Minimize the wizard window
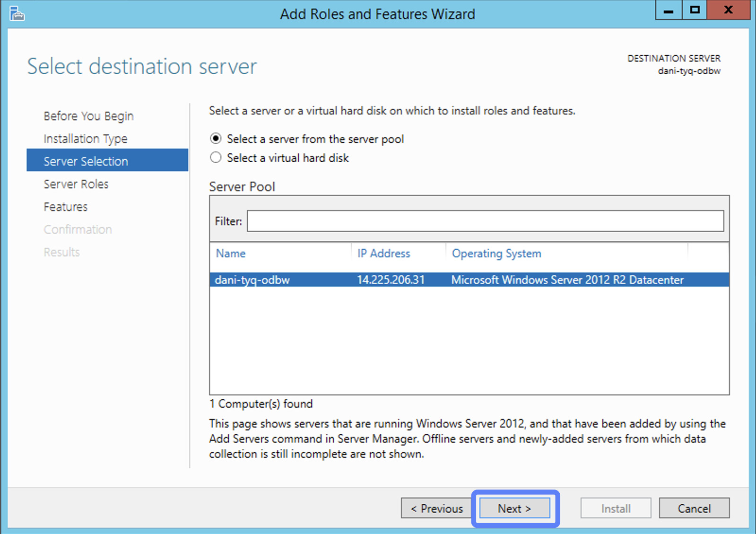756x534 pixels. tap(669, 10)
